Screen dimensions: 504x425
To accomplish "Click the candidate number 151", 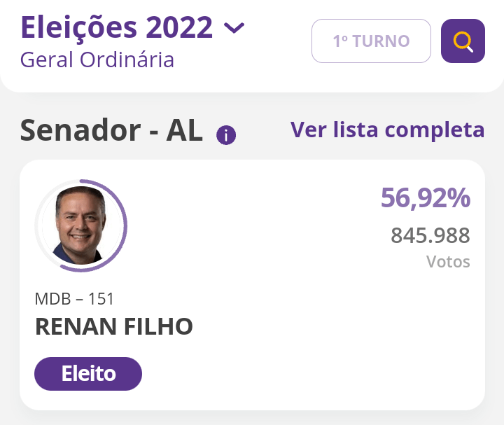I will pos(101,299).
